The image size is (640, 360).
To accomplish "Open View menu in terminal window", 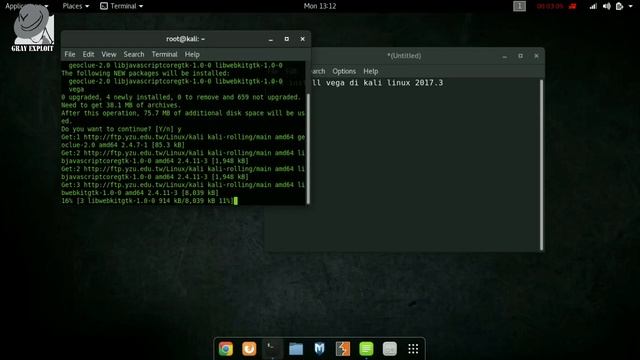I will pos(109,54).
